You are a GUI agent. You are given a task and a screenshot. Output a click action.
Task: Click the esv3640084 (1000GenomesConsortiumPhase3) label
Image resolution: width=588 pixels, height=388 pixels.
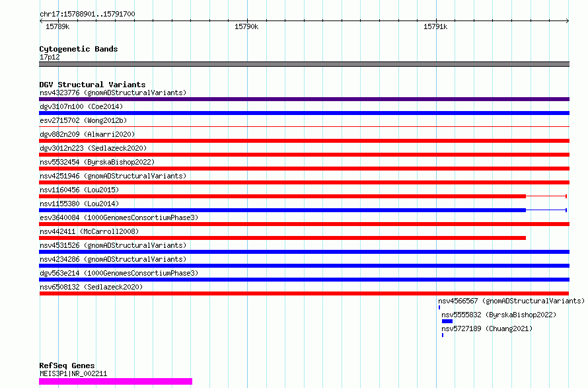tap(119, 217)
